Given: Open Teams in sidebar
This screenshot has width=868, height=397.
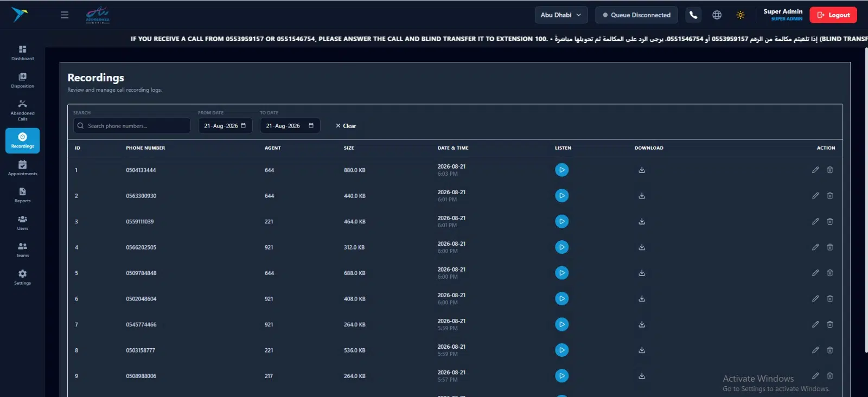Looking at the screenshot, I should point(22,250).
